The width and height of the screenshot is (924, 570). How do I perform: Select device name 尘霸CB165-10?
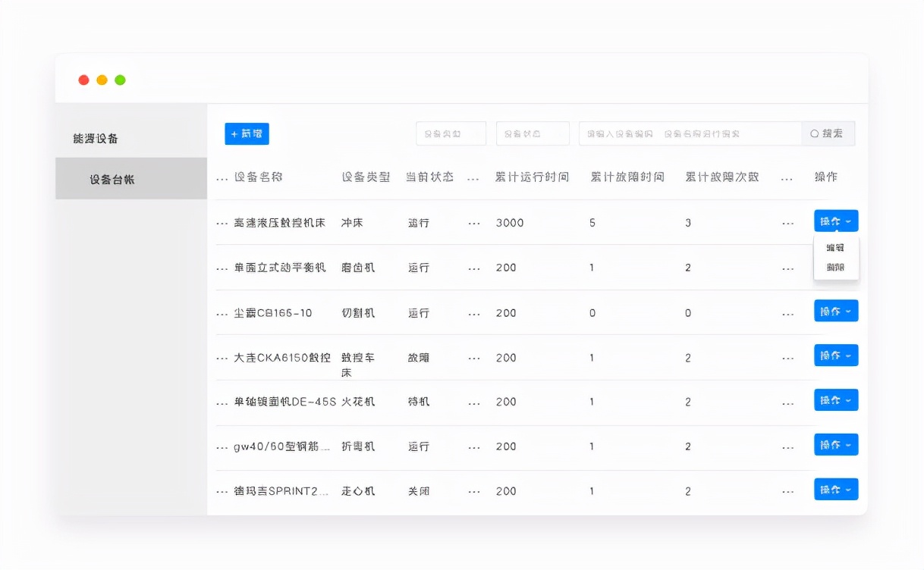coord(273,313)
